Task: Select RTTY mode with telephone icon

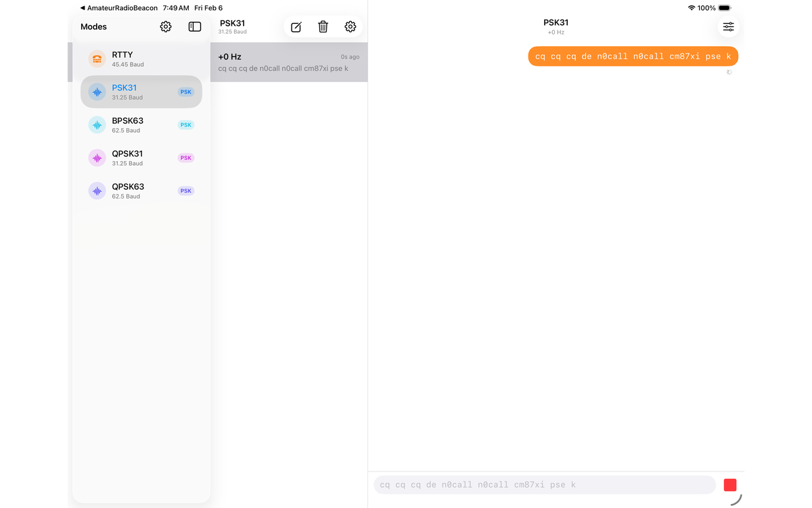Action: point(97,59)
